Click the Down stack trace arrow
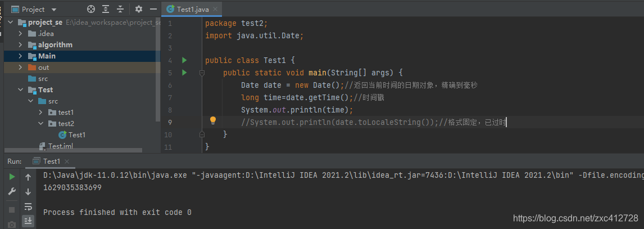The image size is (644, 229). coord(28,192)
